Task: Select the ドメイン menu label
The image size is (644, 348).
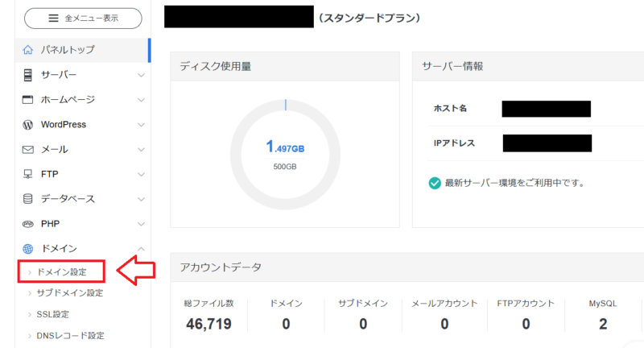Action: pyautogui.click(x=59, y=249)
